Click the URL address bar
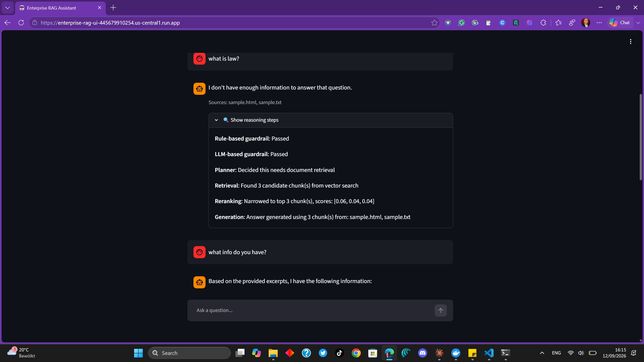Image resolution: width=644 pixels, height=362 pixels. coord(234,23)
